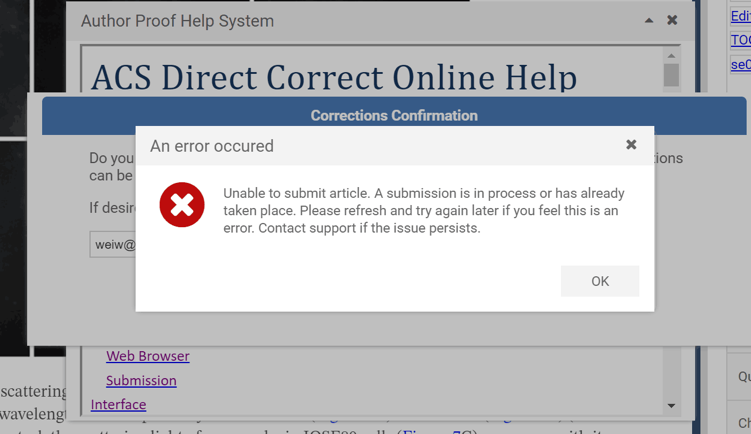Click the TOC link at right edge
The height and width of the screenshot is (434, 751).
click(740, 40)
